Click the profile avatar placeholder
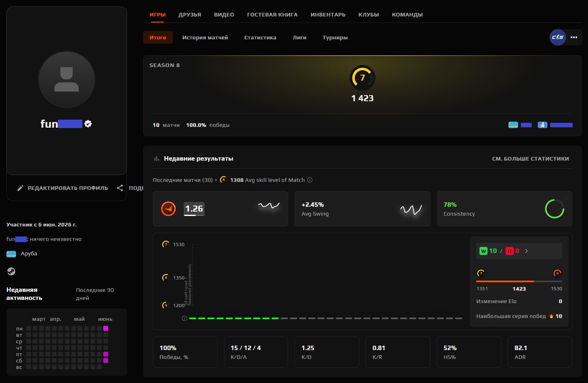Screen dimensions: 588x383 point(67,79)
